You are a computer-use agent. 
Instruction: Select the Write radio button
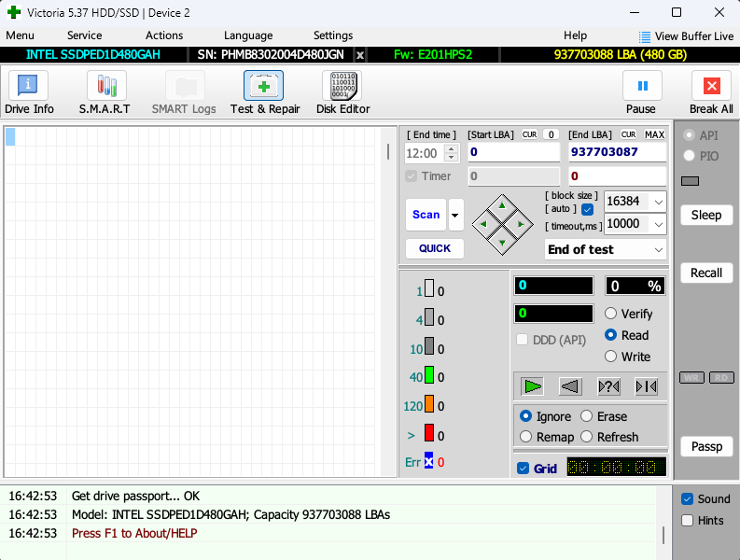pyautogui.click(x=610, y=356)
